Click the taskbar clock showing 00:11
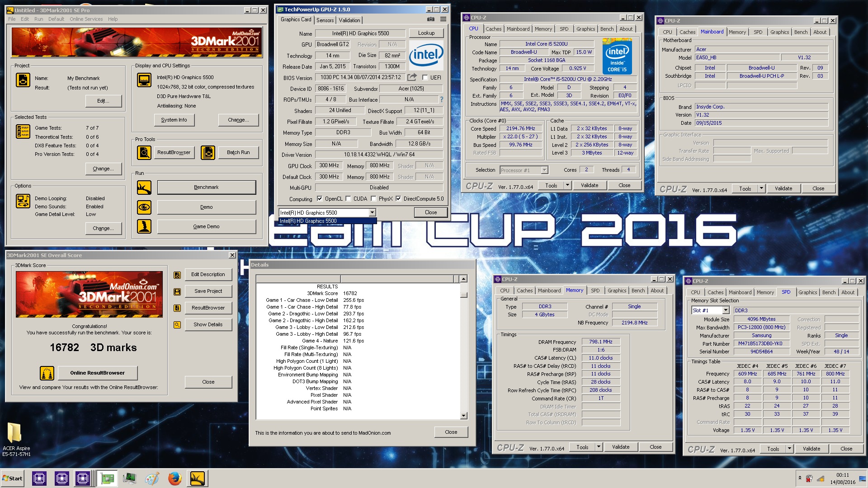 [842, 475]
